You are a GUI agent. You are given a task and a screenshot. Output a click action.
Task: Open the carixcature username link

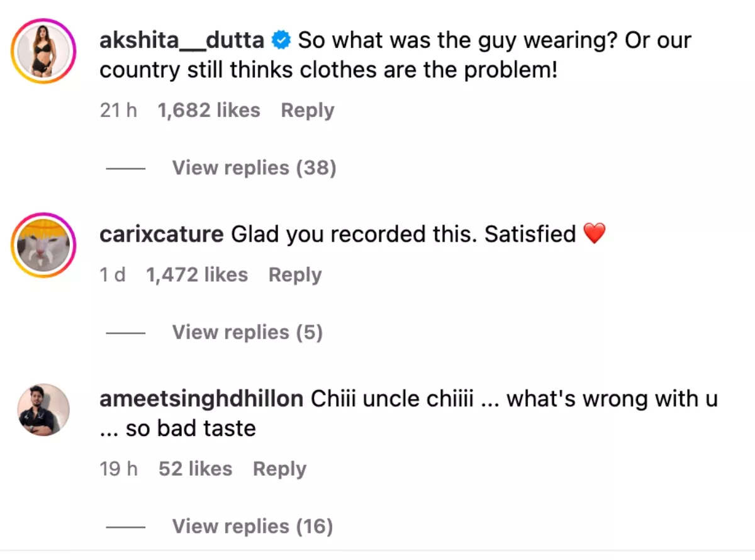point(161,235)
